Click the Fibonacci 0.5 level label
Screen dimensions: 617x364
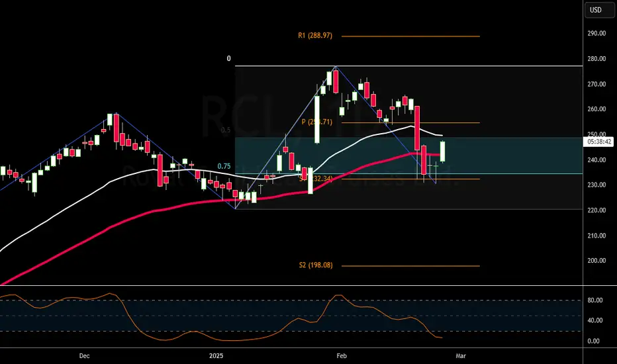click(x=226, y=130)
